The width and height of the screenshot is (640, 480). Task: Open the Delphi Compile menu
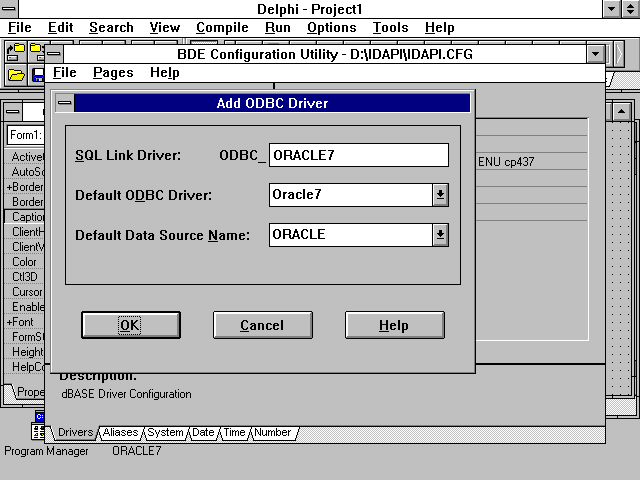[x=222, y=28]
